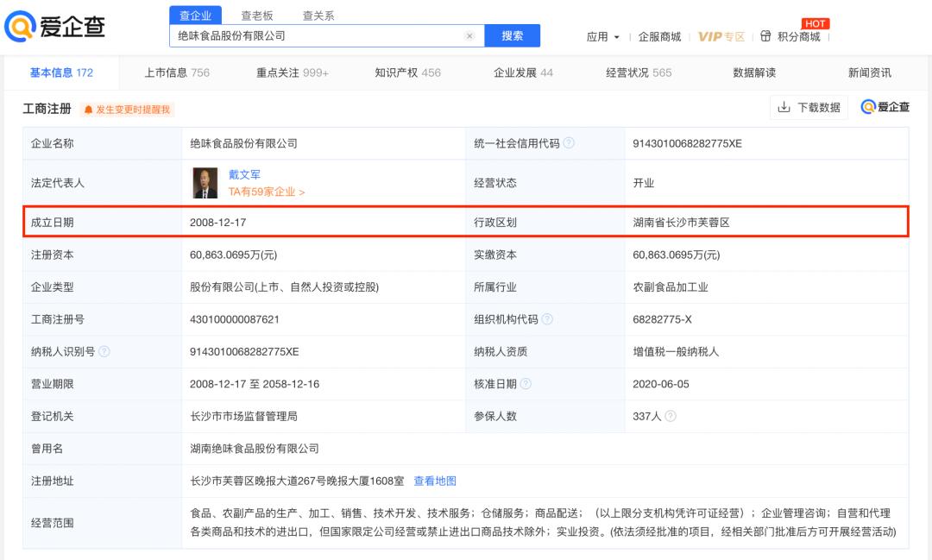The height and width of the screenshot is (560, 932).
Task: Click the download icon beside 下载数据
Action: (x=786, y=107)
